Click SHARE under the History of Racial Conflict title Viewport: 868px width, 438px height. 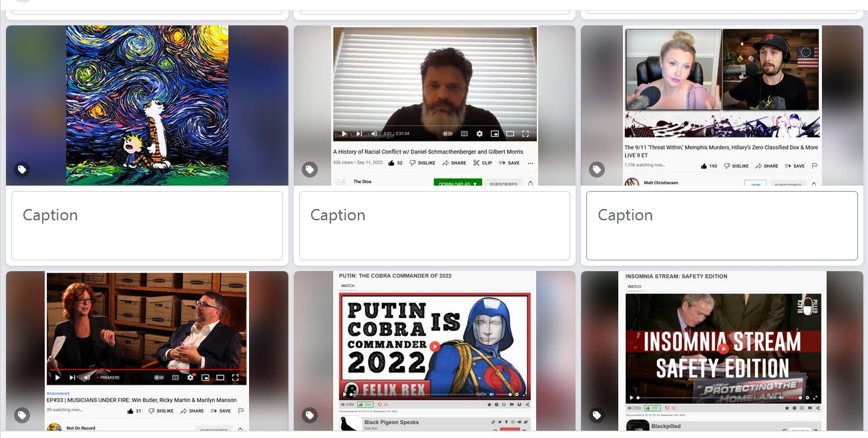point(454,163)
